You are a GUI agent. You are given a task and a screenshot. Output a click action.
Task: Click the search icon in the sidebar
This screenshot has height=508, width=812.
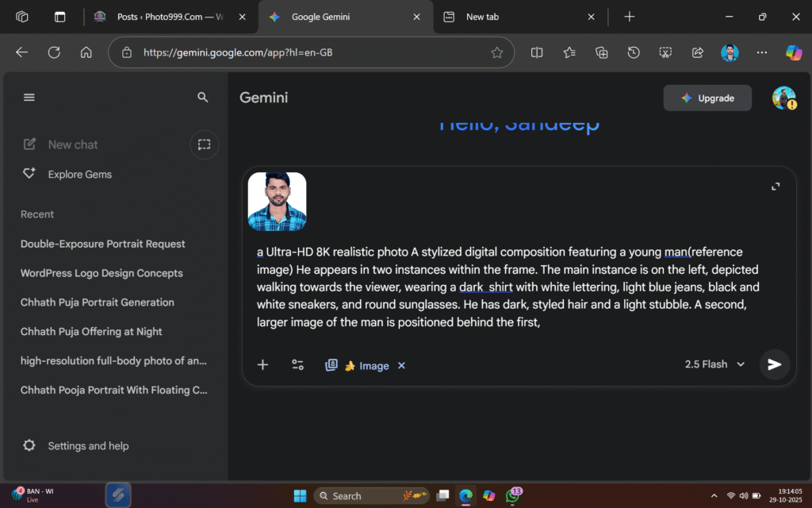[x=203, y=97]
